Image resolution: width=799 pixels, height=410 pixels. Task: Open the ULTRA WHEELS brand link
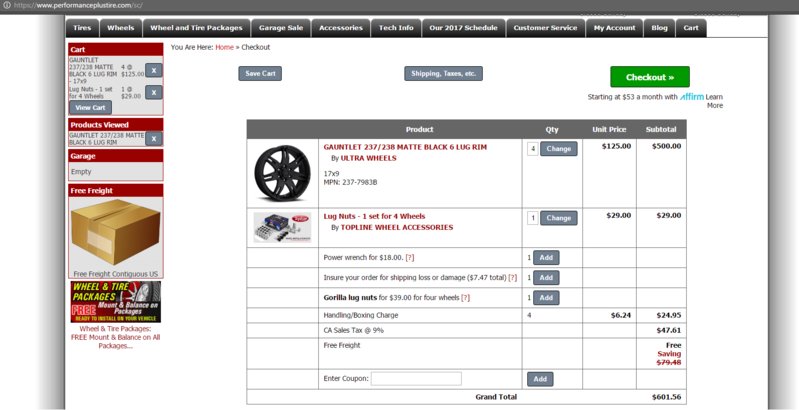point(368,158)
